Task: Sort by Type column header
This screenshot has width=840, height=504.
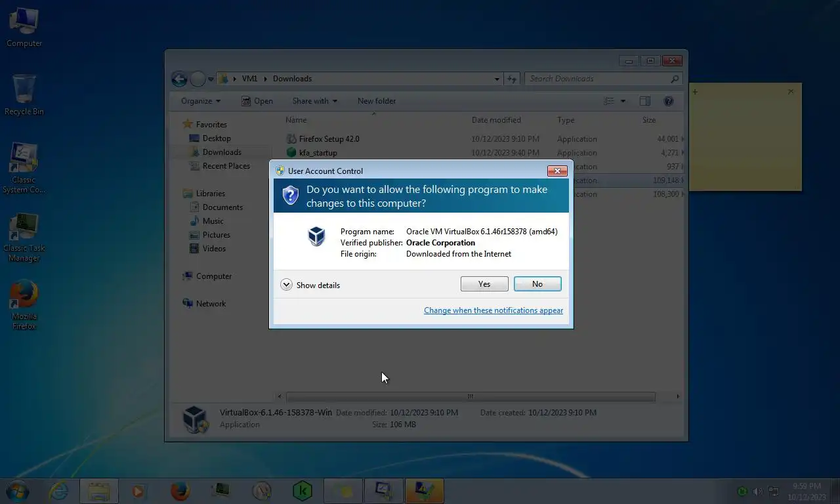Action: 566,120
